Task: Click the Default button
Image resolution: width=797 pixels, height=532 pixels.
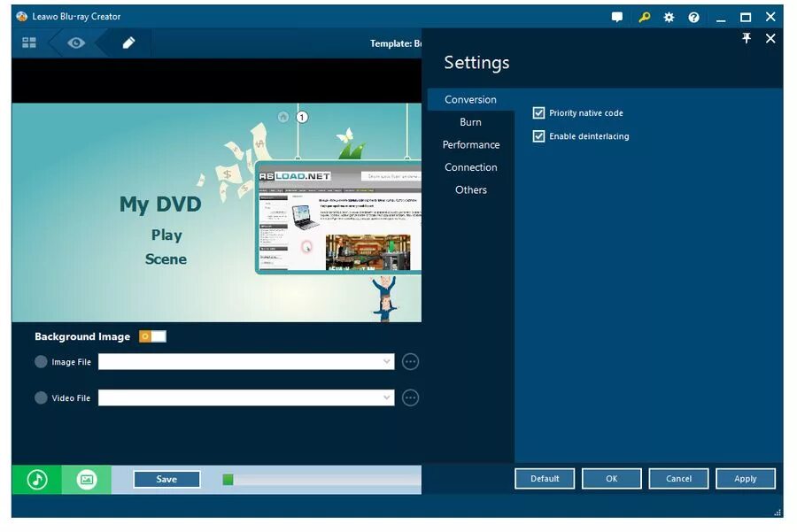Action: point(545,478)
